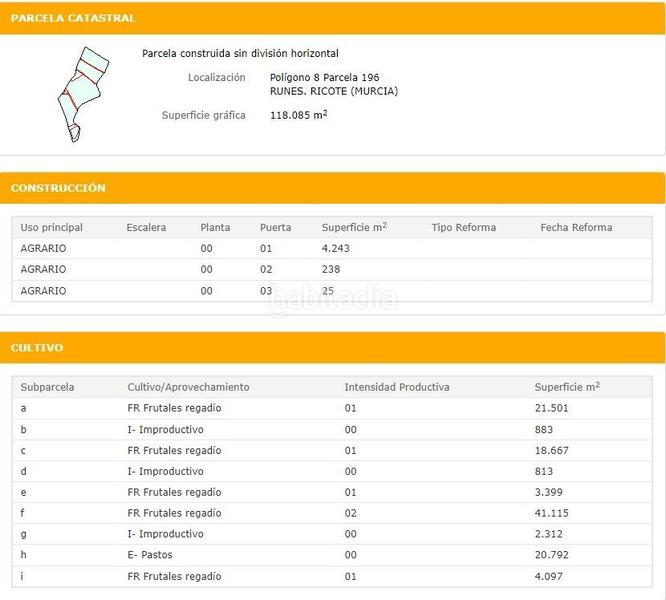The height and width of the screenshot is (600, 666).
Task: Click the Tipo Reforma column header
Action: [x=463, y=227]
